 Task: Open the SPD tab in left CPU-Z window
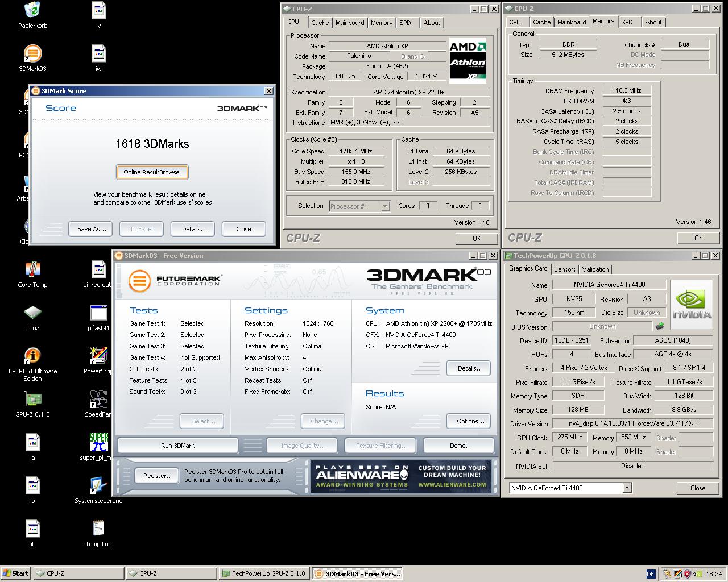click(x=405, y=23)
